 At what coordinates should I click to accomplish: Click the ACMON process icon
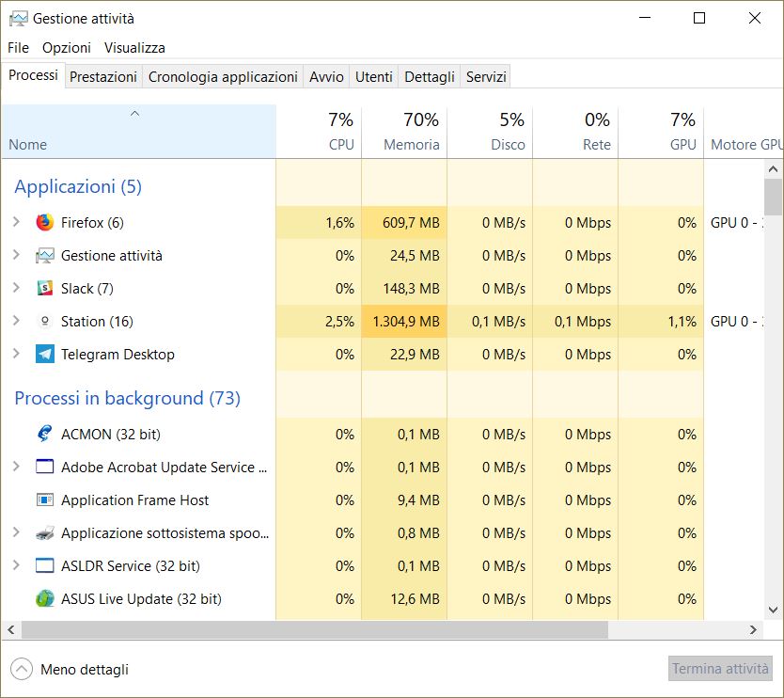coord(45,434)
